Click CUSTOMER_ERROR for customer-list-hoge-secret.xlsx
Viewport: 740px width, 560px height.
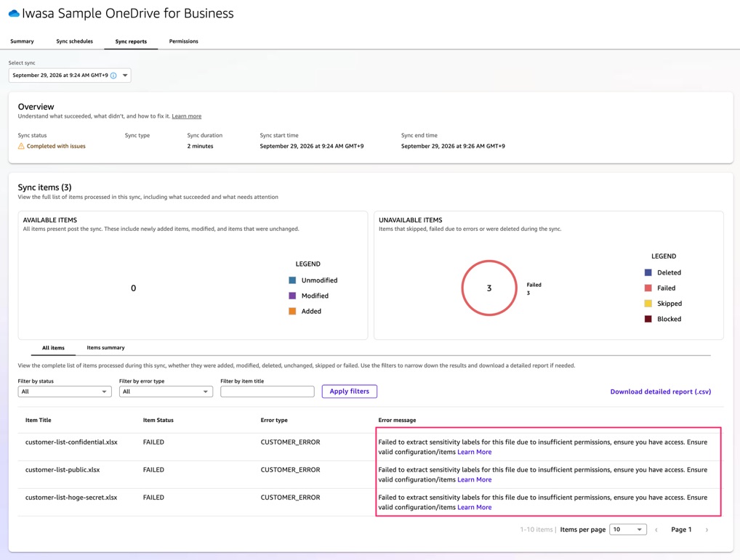[x=290, y=498]
